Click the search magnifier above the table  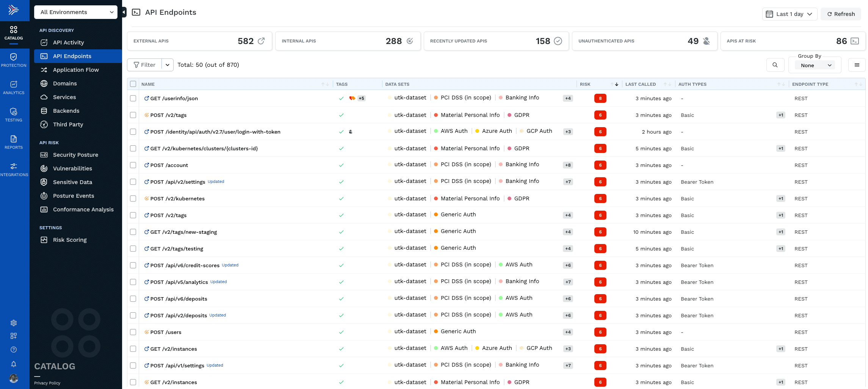click(x=775, y=65)
